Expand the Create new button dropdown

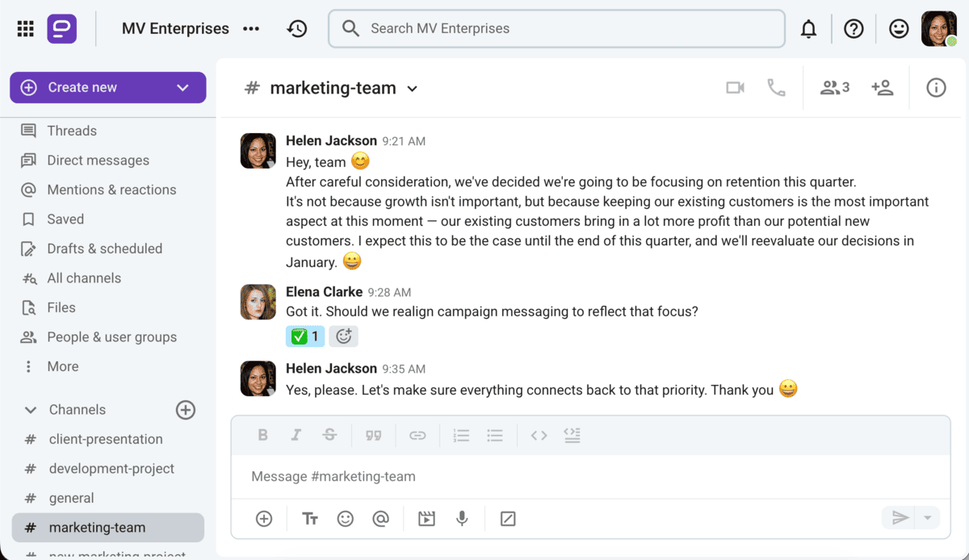tap(182, 87)
